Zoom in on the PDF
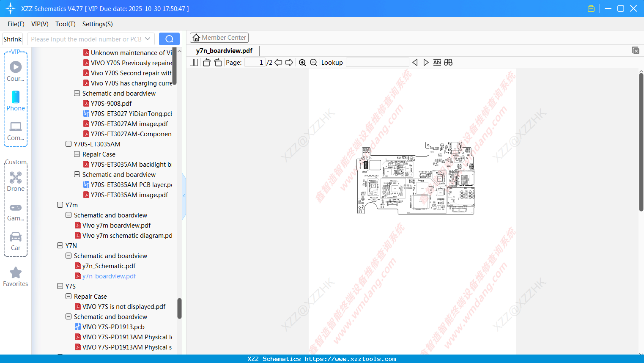 pos(302,63)
